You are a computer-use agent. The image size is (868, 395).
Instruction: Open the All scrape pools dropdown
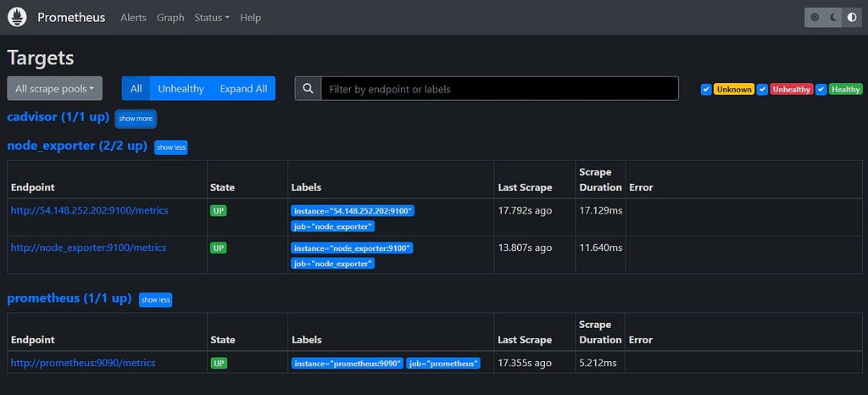click(55, 88)
